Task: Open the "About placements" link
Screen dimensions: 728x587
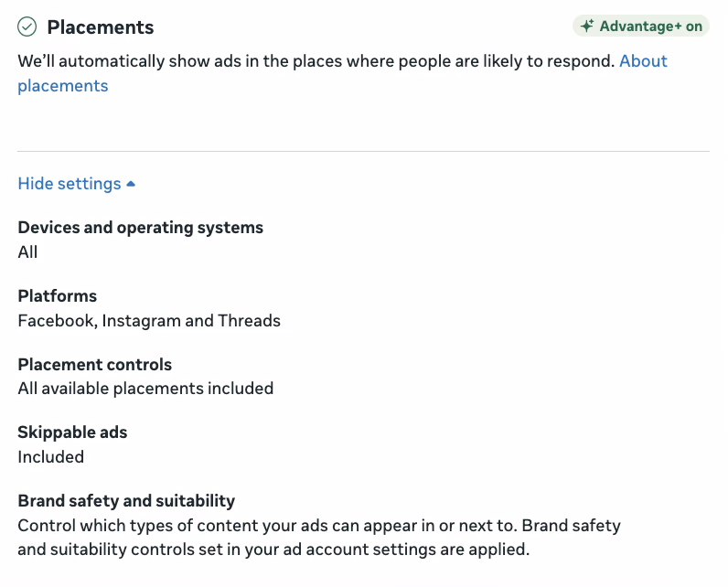Action: tap(643, 61)
